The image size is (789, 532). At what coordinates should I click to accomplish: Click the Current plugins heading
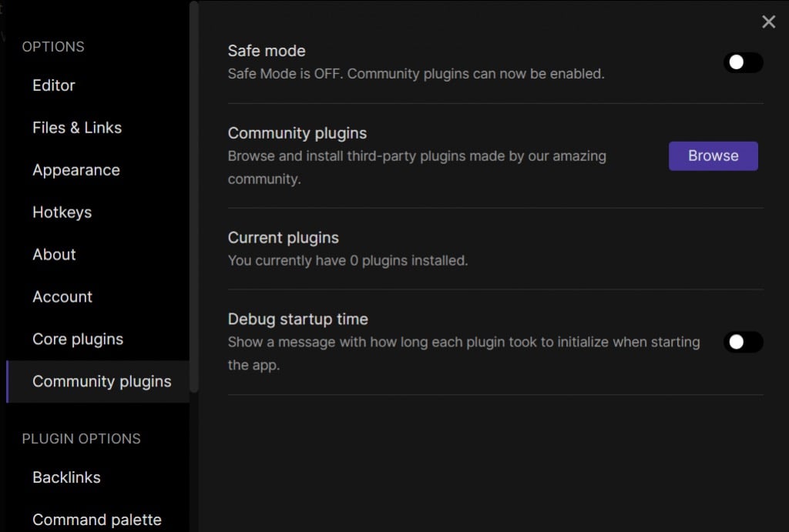283,238
